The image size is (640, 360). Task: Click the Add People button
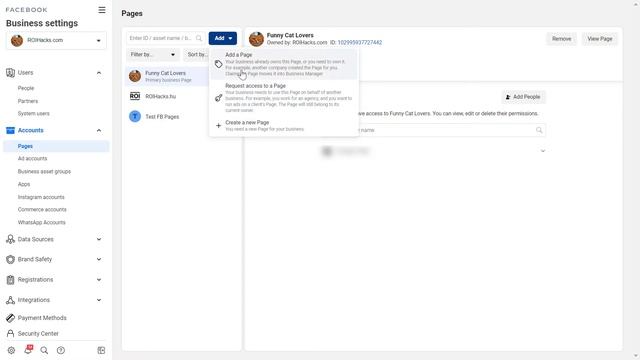tap(523, 97)
